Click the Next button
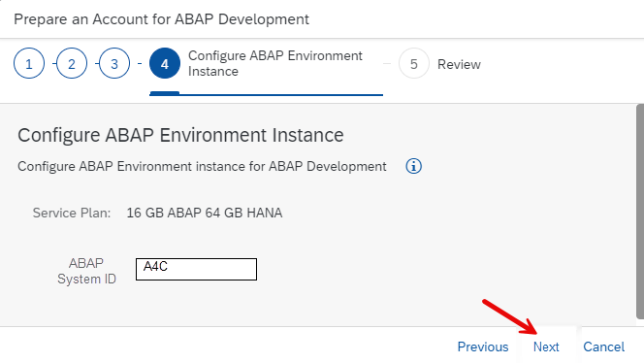The image size is (644, 363). [546, 346]
